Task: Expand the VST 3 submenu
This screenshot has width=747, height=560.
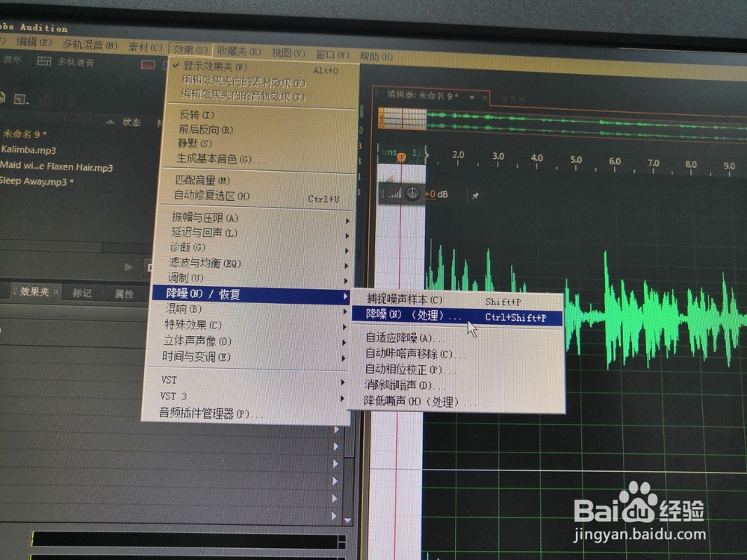Action: tap(244, 396)
